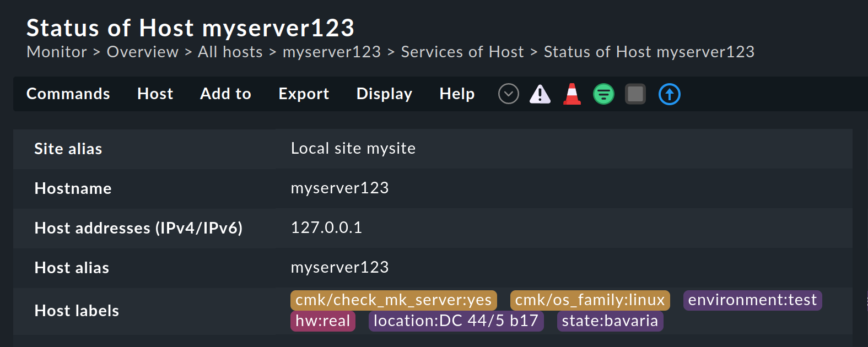
Task: Click the Host alias value myserver123
Action: coord(339,268)
